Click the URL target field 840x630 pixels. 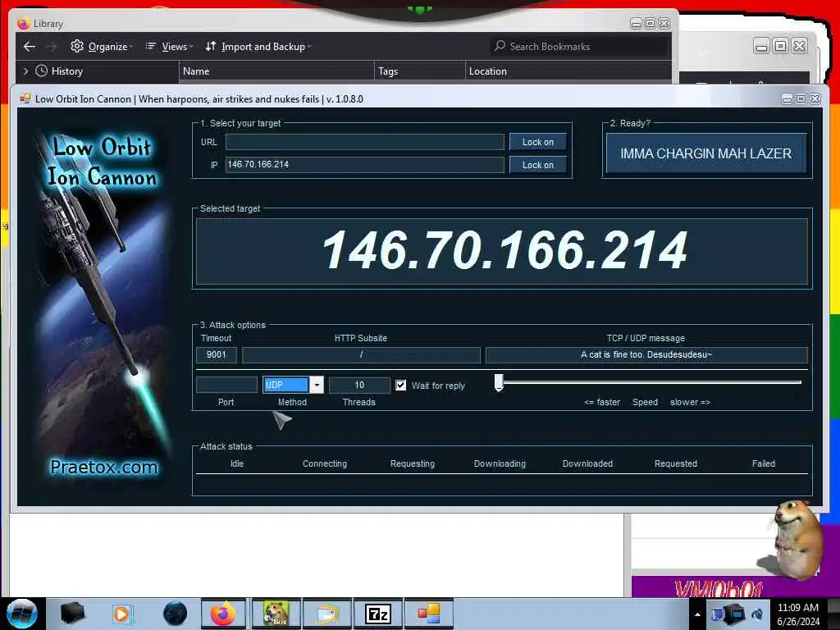(365, 142)
